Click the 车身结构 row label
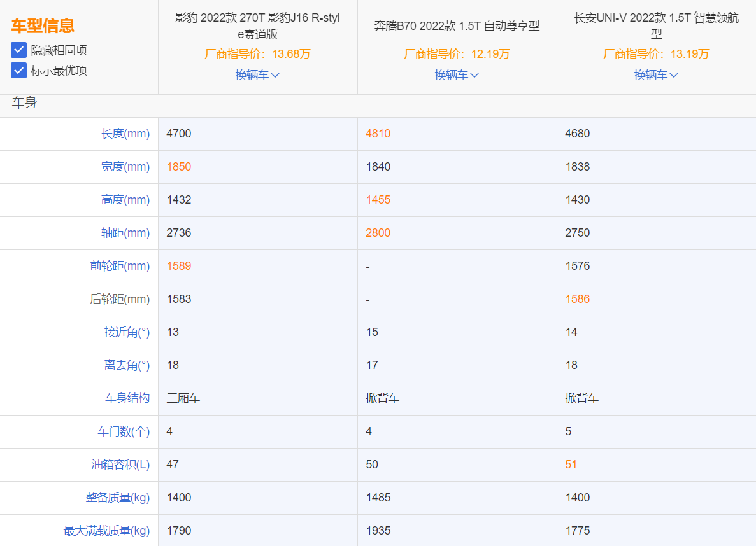 click(127, 398)
